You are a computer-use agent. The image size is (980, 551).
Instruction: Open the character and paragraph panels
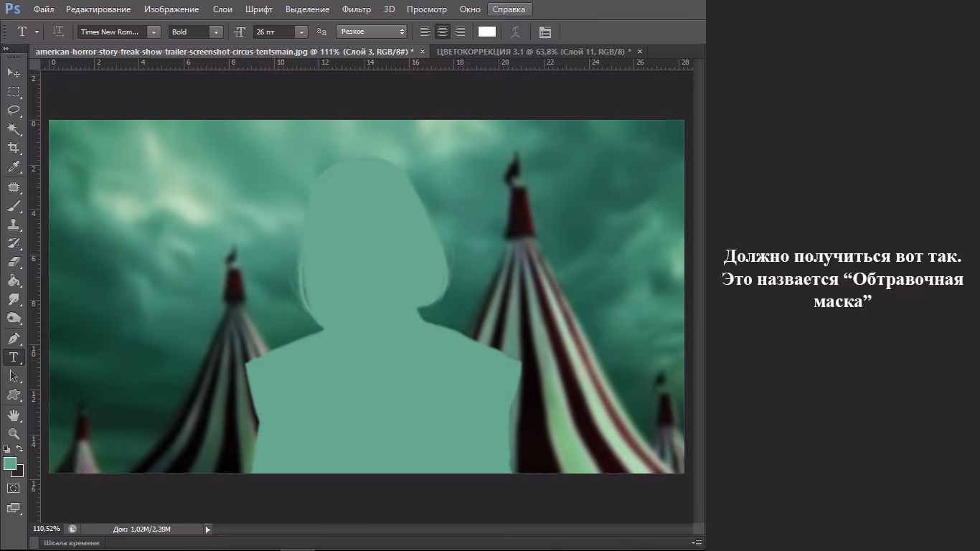click(x=545, y=32)
